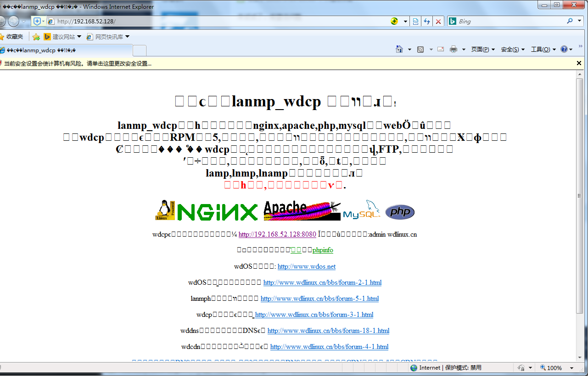Image resolution: width=588 pixels, height=376 pixels.
Task: Open the 工具(O) menu
Action: click(x=543, y=50)
